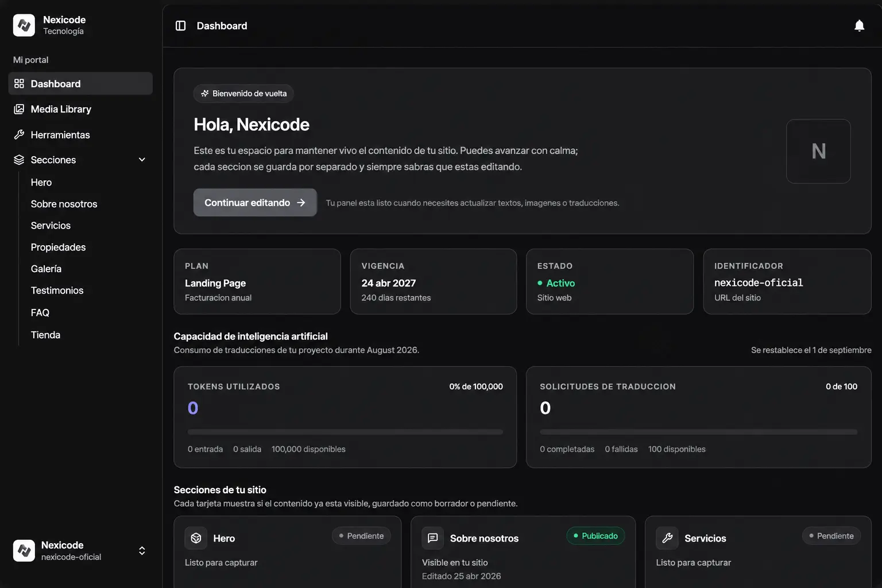Click the Bienvenido de vuelta badge
882x588 pixels.
pos(243,94)
